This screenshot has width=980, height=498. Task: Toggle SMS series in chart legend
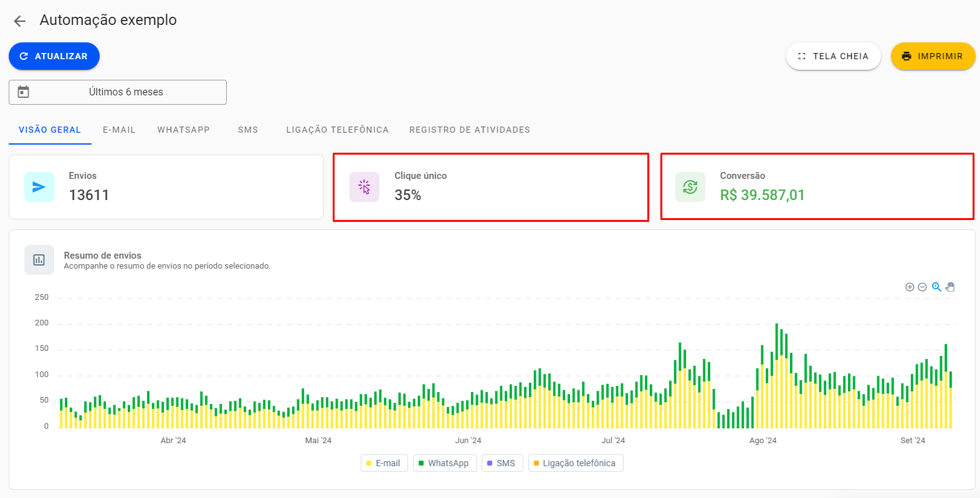[502, 463]
